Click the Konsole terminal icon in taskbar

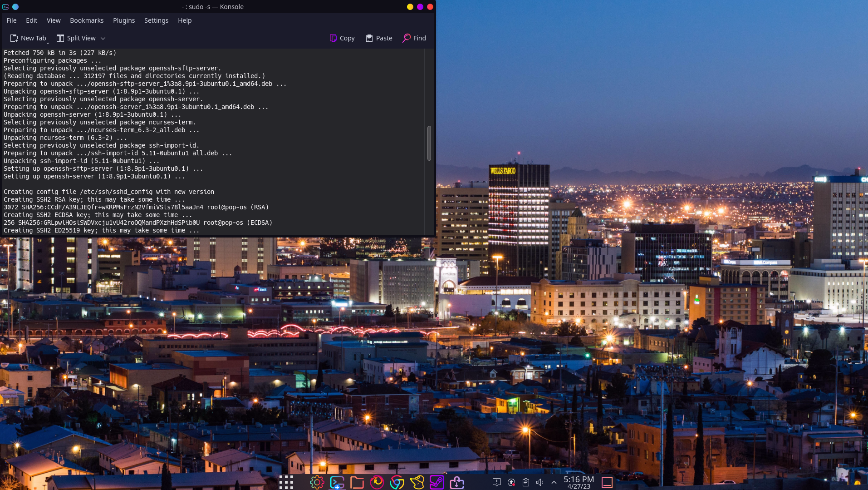tap(337, 482)
